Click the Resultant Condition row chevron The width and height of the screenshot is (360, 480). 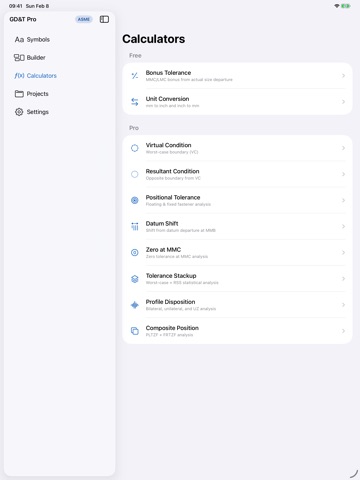(x=343, y=174)
